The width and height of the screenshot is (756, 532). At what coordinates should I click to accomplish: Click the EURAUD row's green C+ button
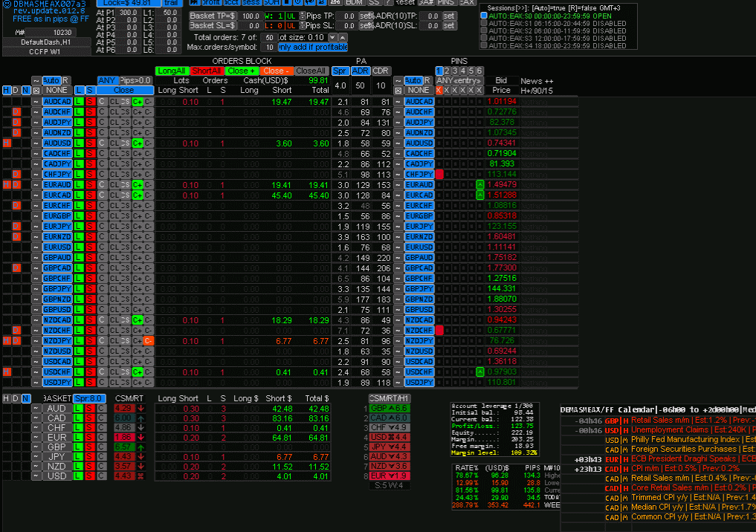[x=138, y=184]
